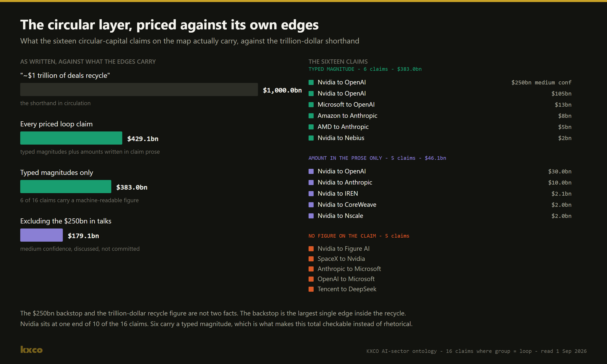Select the Nvidia to Figure AI claim

point(343,249)
